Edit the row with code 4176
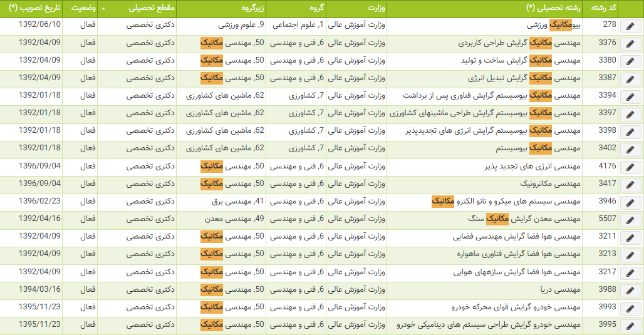 coord(630,168)
